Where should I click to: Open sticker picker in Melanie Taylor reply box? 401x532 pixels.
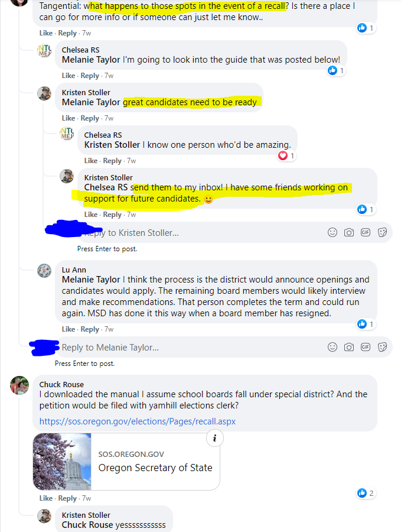point(382,347)
